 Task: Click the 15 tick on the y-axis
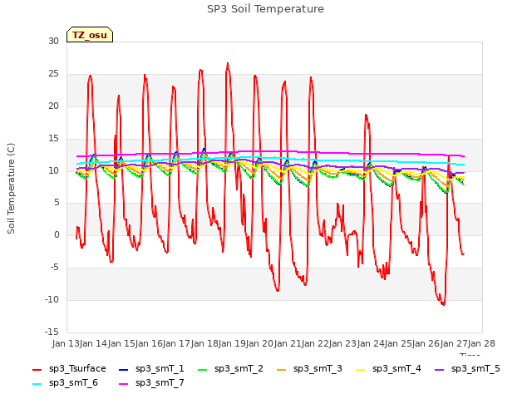click(53, 139)
